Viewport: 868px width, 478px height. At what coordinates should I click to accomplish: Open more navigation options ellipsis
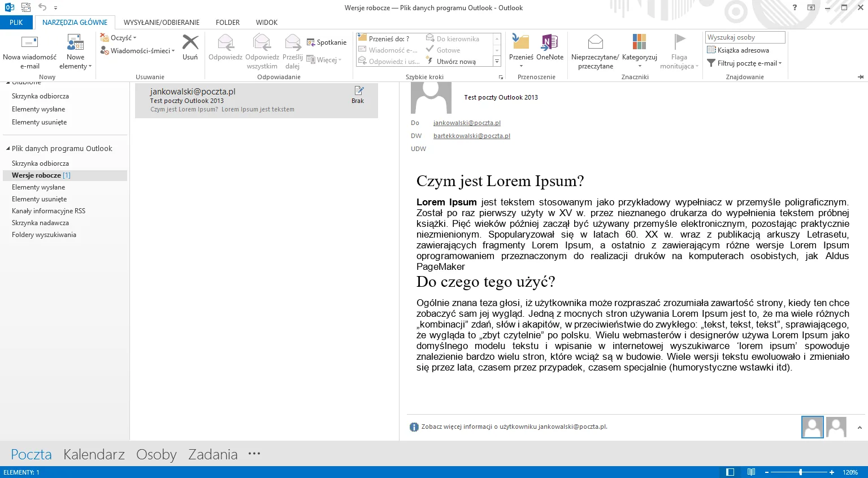[254, 453]
